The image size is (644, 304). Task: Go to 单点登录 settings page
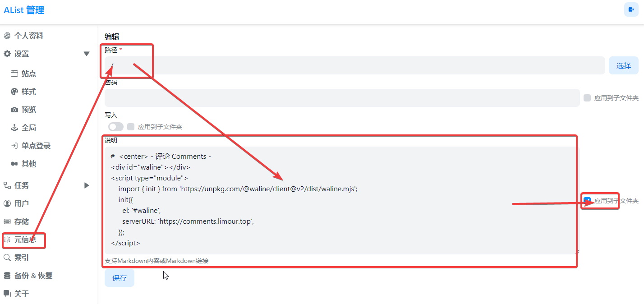click(36, 146)
